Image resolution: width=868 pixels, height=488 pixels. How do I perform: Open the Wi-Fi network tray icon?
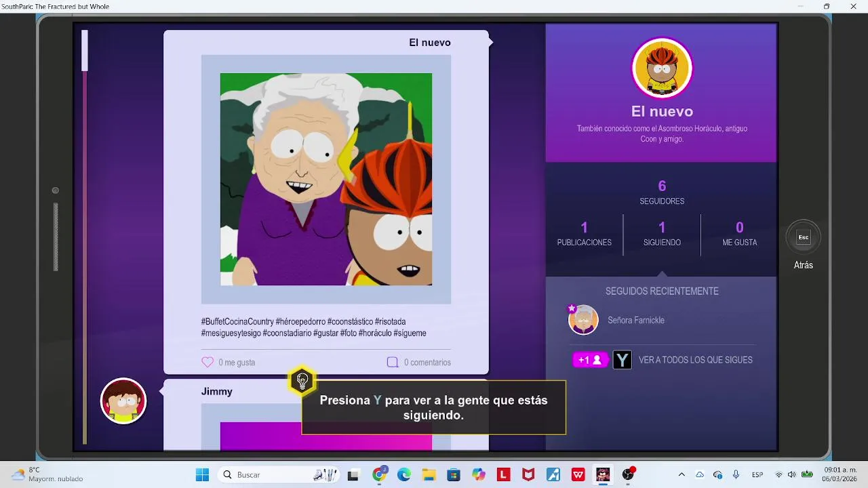click(778, 474)
